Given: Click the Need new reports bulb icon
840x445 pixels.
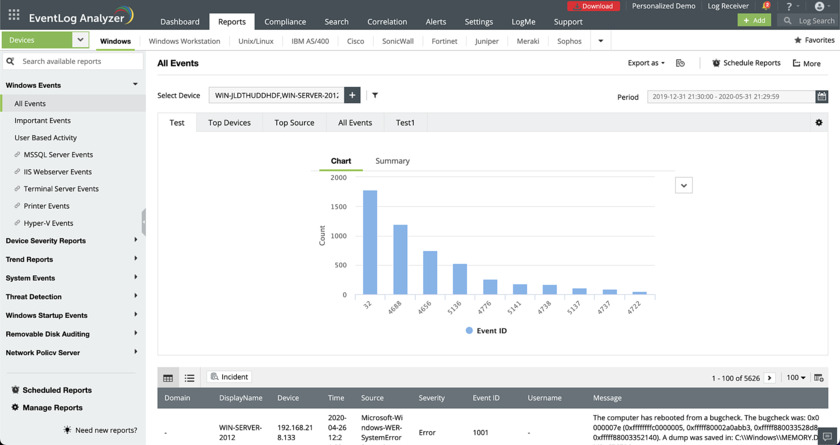Looking at the screenshot, I should click(x=67, y=429).
